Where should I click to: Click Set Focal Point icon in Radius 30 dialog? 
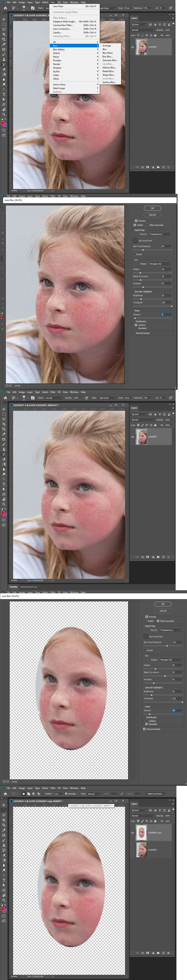[x=146, y=636]
